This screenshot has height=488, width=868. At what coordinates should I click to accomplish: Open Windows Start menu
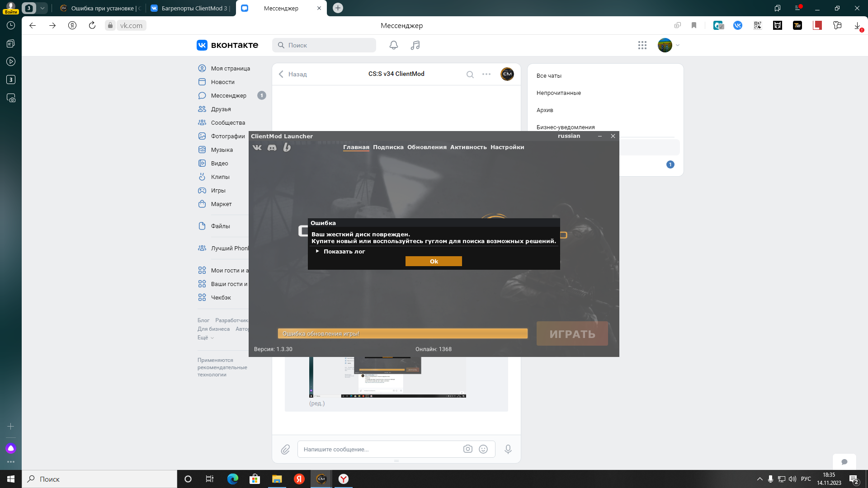click(11, 479)
